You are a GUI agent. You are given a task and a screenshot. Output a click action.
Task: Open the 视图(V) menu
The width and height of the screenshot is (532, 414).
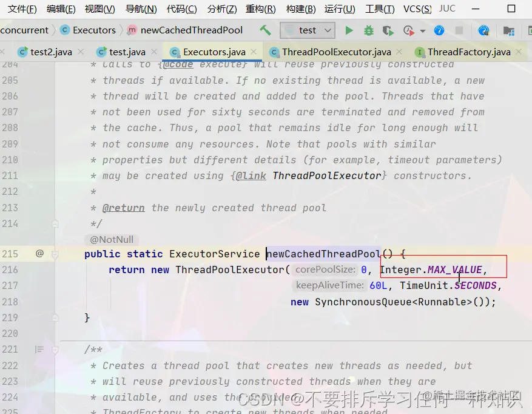tap(99, 9)
